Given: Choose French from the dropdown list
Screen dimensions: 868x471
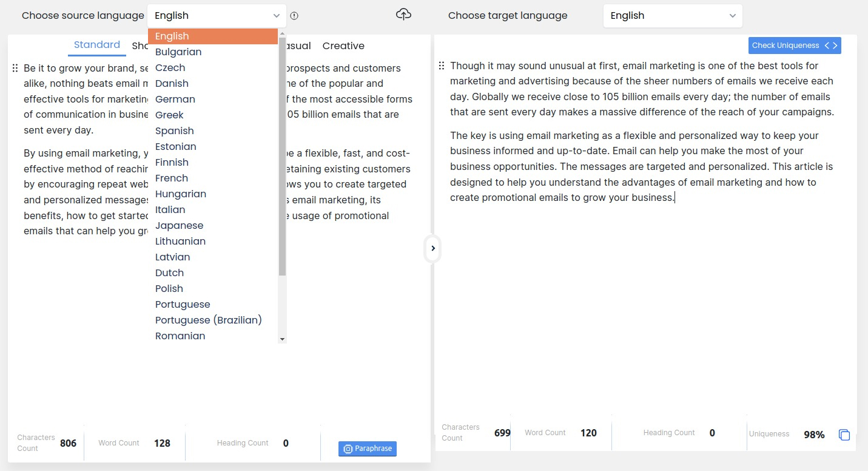Looking at the screenshot, I should click(213, 178).
